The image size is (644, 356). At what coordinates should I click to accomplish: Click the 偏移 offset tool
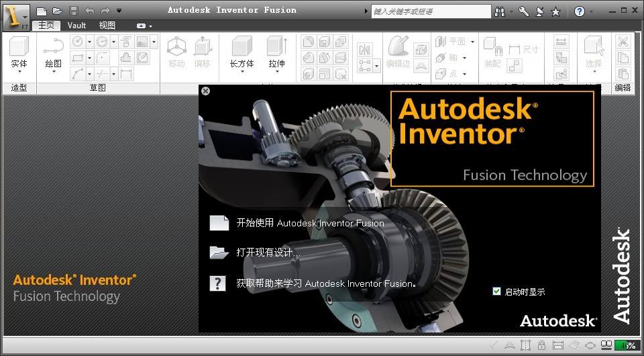(x=203, y=52)
